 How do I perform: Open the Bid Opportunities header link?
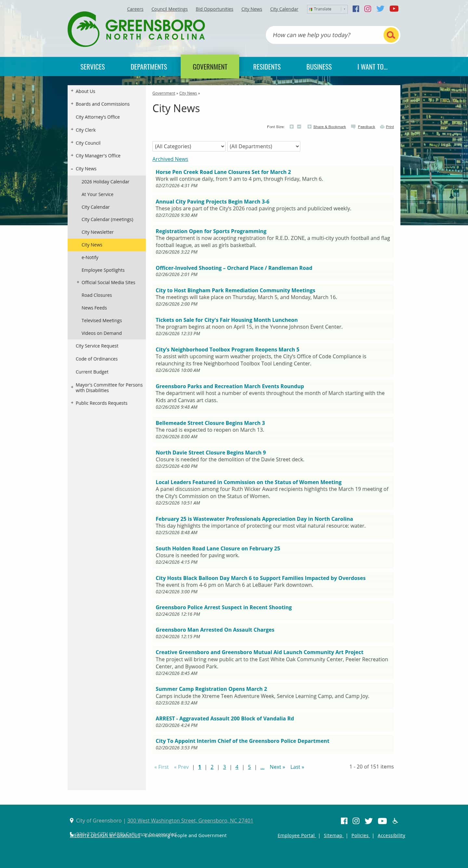coord(214,9)
